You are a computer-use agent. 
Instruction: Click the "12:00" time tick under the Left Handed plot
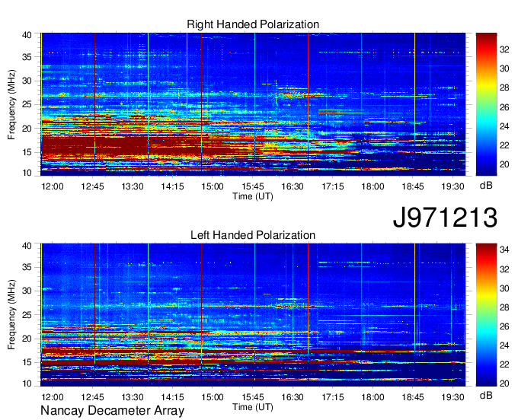pyautogui.click(x=53, y=397)
